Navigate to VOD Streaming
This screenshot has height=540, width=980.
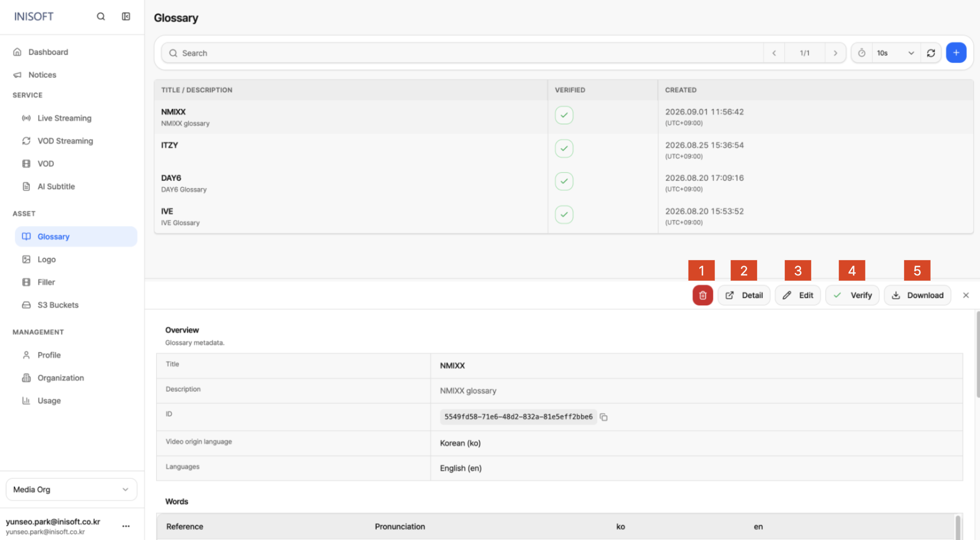click(x=65, y=141)
